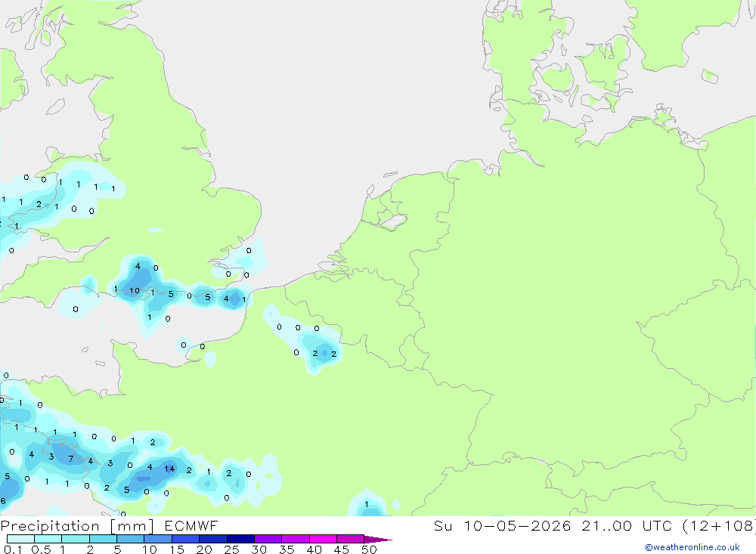Screen dimensions: 756x554
Task: Pick the 1–2 mm legend swatch
Action: tap(76, 539)
